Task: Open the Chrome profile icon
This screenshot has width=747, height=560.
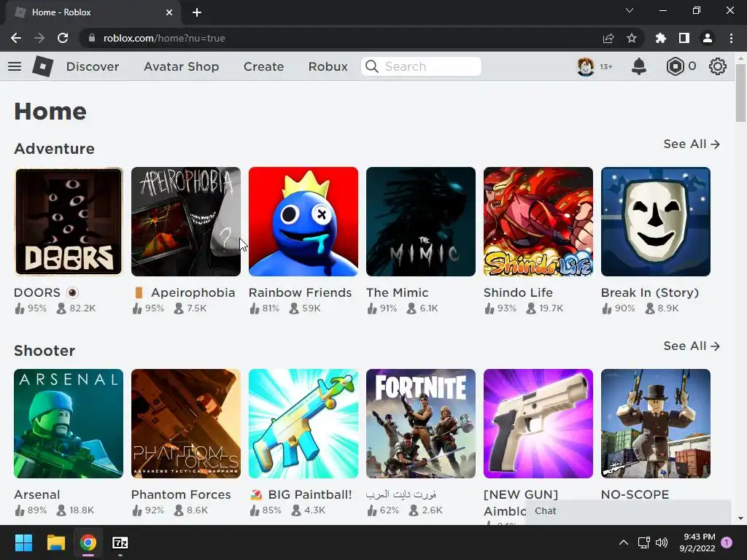Action: (x=708, y=38)
